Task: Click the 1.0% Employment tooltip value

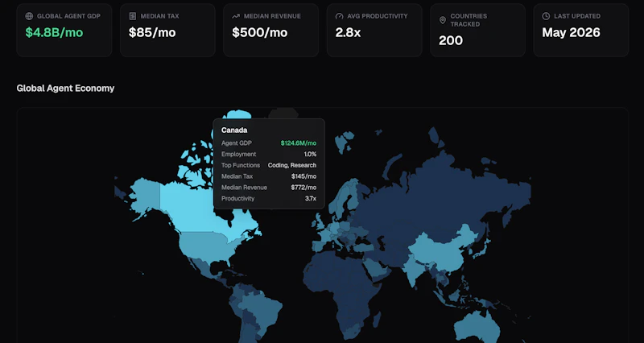Action: pyautogui.click(x=310, y=154)
